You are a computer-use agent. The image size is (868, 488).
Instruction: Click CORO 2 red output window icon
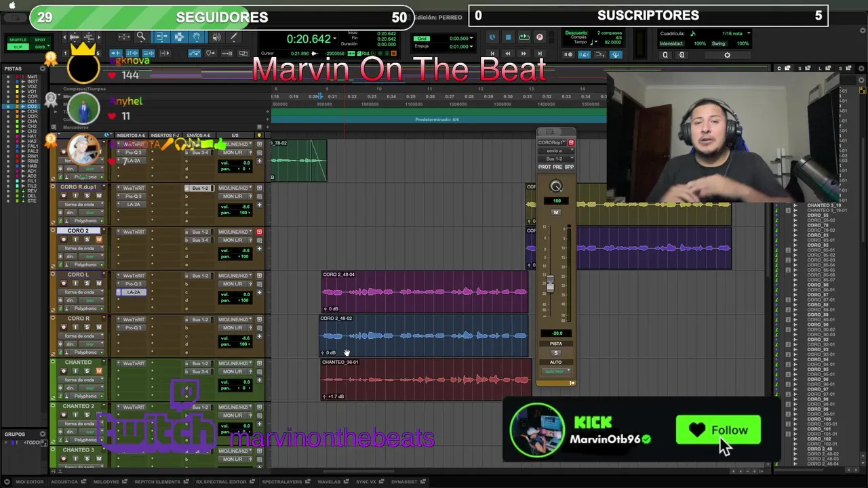pyautogui.click(x=259, y=232)
